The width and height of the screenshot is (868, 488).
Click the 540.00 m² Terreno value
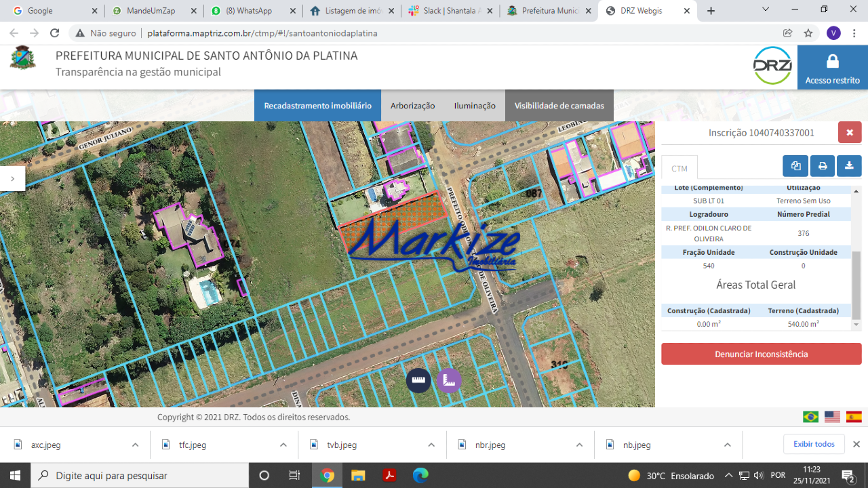click(x=804, y=324)
